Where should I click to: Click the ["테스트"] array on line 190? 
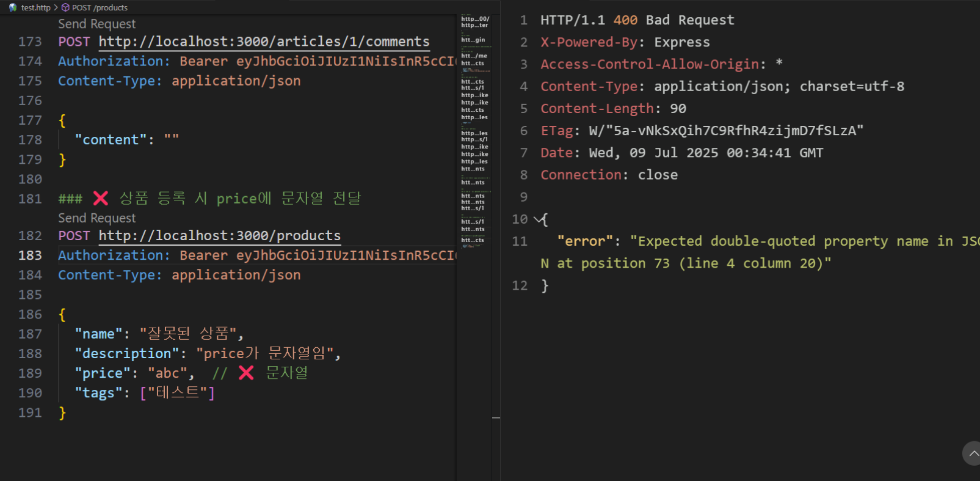(178, 393)
